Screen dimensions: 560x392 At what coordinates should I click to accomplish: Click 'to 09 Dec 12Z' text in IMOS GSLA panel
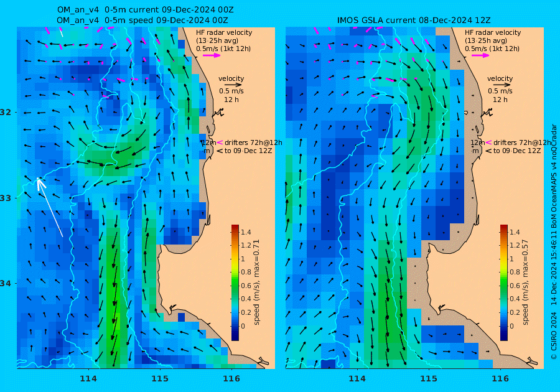pos(517,151)
